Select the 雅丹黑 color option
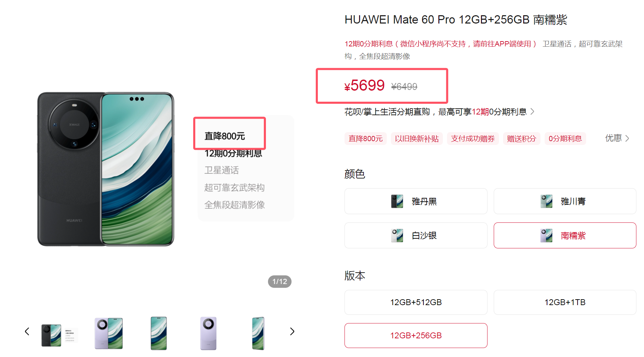 (416, 201)
